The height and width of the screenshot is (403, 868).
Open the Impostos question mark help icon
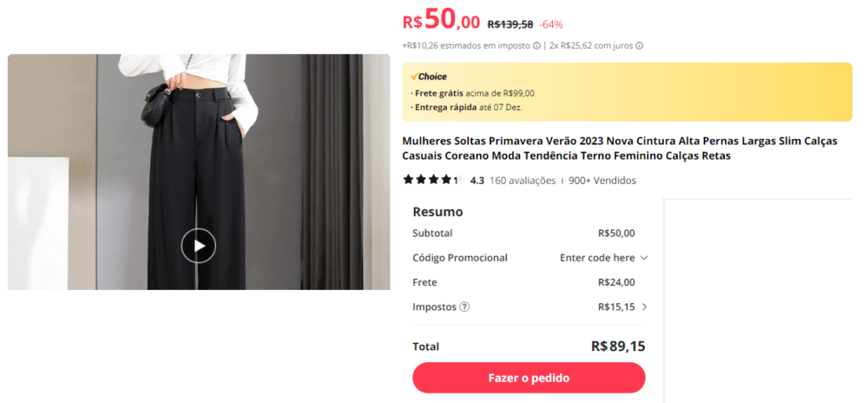tap(464, 307)
